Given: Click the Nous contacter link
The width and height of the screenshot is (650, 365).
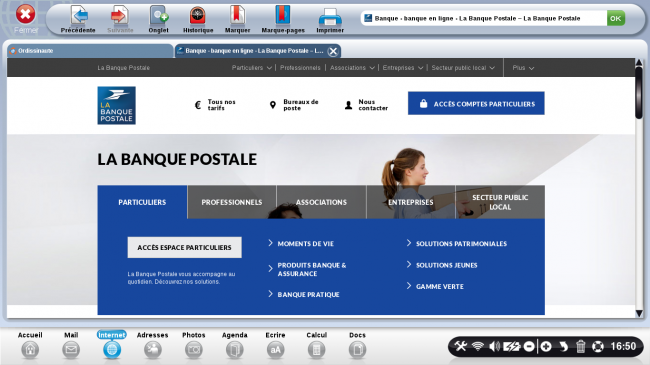Looking at the screenshot, I should pos(366,105).
